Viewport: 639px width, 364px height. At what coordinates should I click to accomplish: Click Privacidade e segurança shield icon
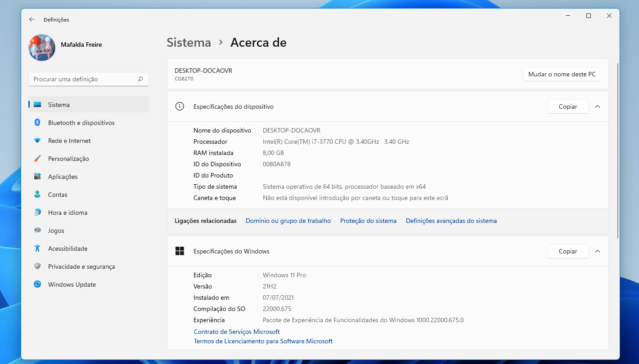pos(38,266)
